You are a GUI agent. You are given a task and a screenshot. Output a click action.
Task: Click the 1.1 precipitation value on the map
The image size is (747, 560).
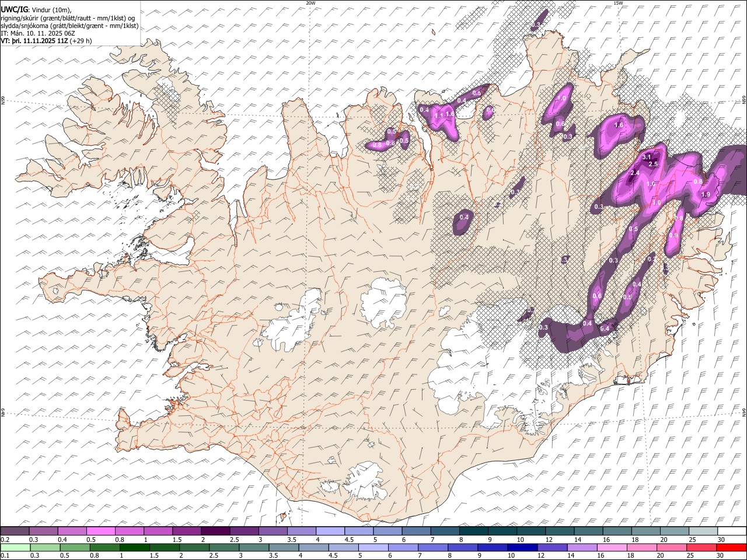click(x=439, y=116)
